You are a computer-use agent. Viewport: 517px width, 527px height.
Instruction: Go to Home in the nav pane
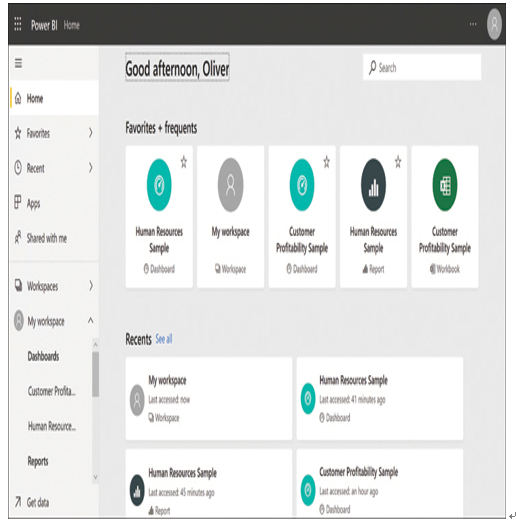click(x=54, y=98)
